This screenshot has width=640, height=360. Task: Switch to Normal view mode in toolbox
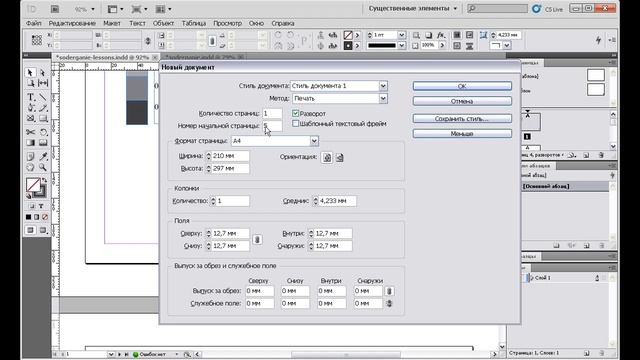[x=30, y=230]
